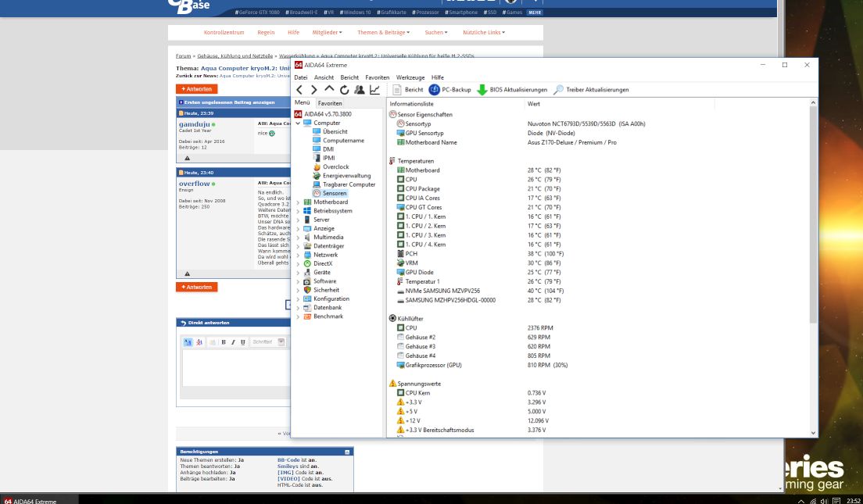Open the Hilfe menu

point(438,77)
